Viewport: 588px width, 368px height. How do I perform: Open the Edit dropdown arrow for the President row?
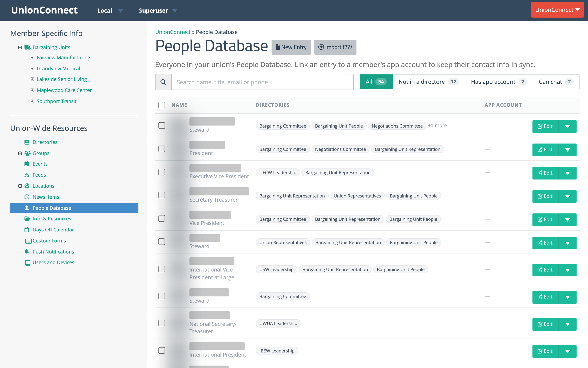567,150
